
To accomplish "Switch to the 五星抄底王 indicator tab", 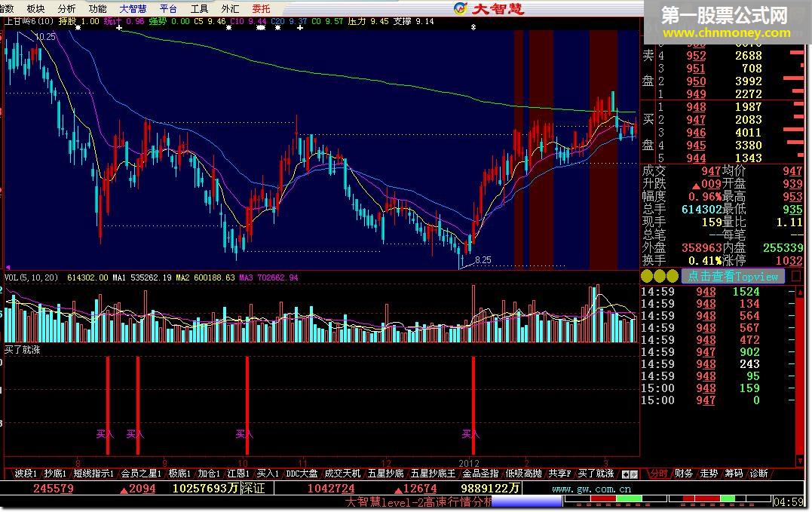I will [x=433, y=474].
